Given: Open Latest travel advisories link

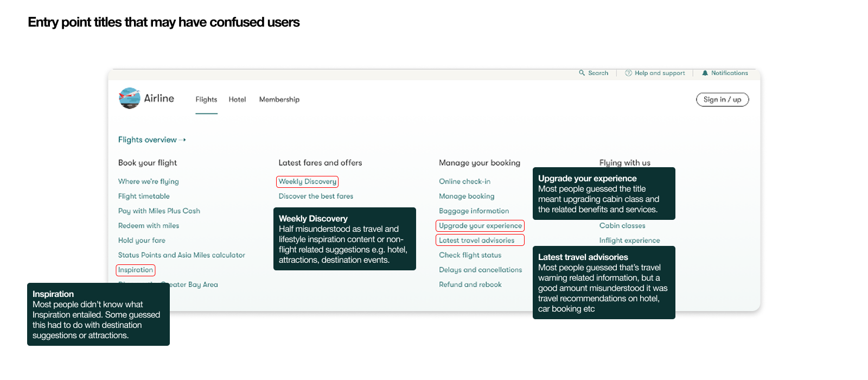Looking at the screenshot, I should (480, 240).
